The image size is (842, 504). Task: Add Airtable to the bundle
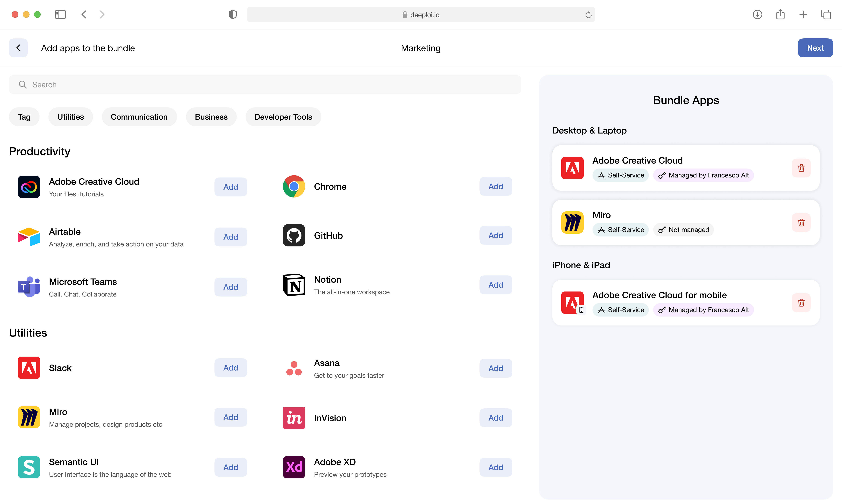pos(230,237)
